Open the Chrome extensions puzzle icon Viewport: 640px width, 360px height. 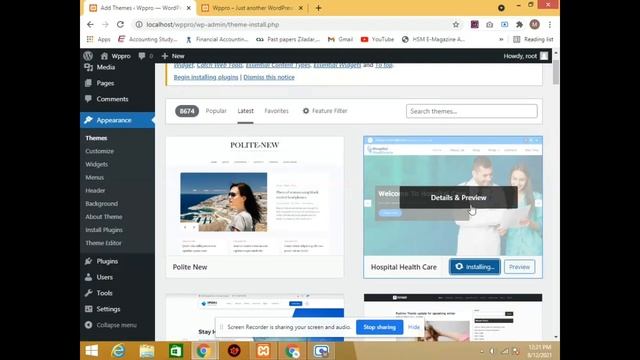click(x=519, y=24)
